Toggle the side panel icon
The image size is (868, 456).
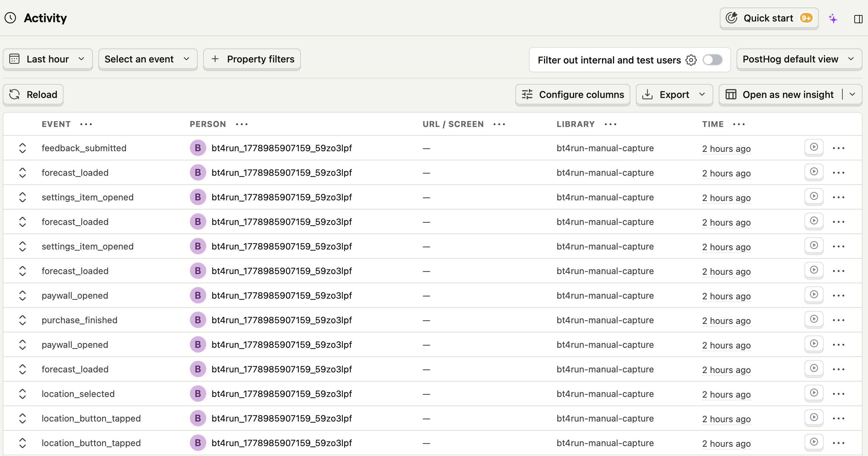pos(858,19)
